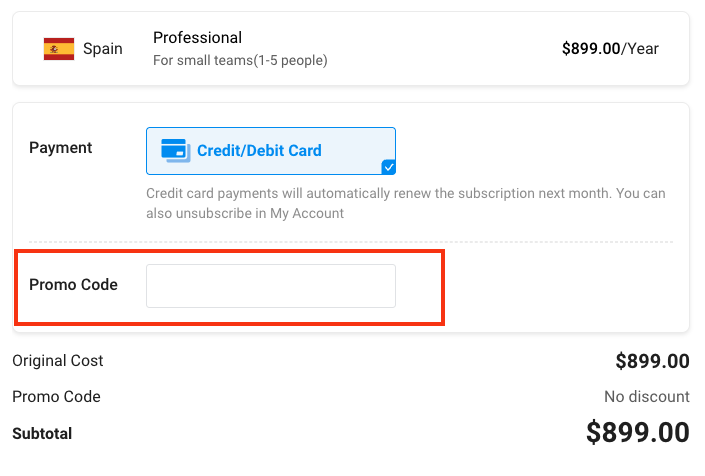Viewport: 705px width, 476px height.
Task: Click the large Subtotal $899.00 amount
Action: [638, 432]
